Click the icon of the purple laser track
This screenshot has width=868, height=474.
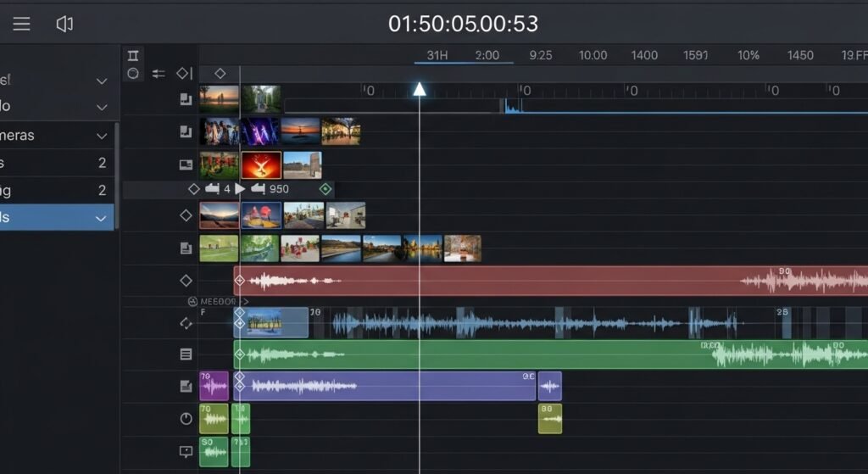186,131
